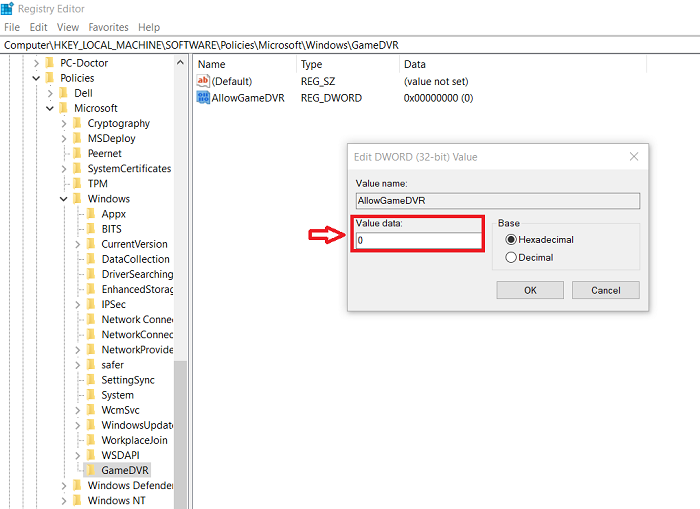Collapse the Policies tree node

[36, 78]
